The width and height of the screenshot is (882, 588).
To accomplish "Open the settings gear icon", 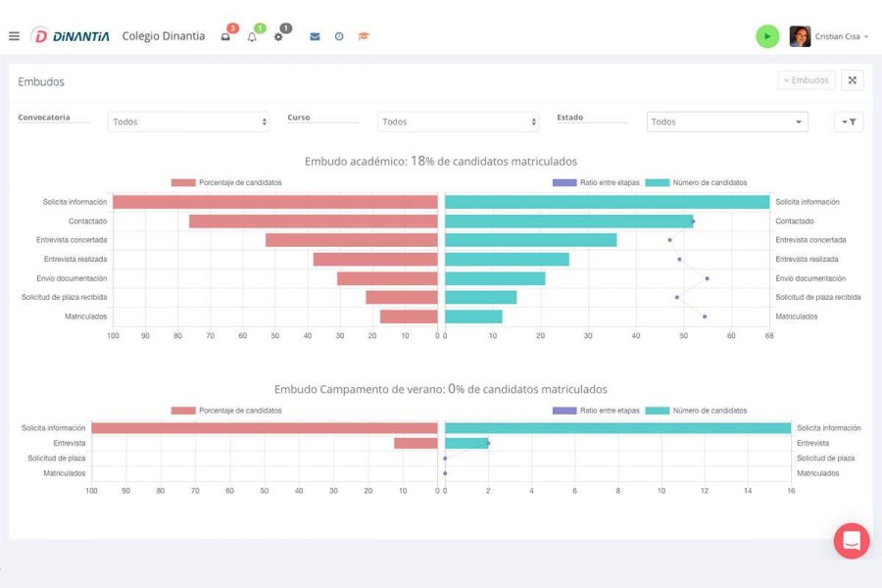I will point(278,36).
